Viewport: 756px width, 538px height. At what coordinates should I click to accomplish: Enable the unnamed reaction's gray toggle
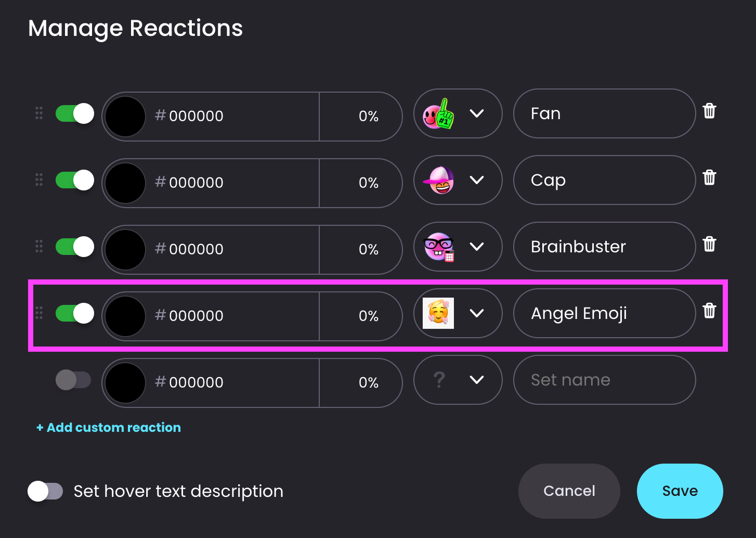73,380
